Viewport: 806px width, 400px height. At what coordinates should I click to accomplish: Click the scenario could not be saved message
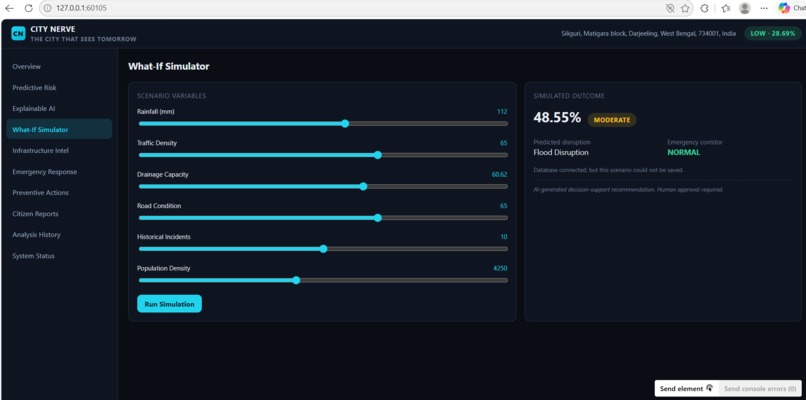(x=608, y=170)
